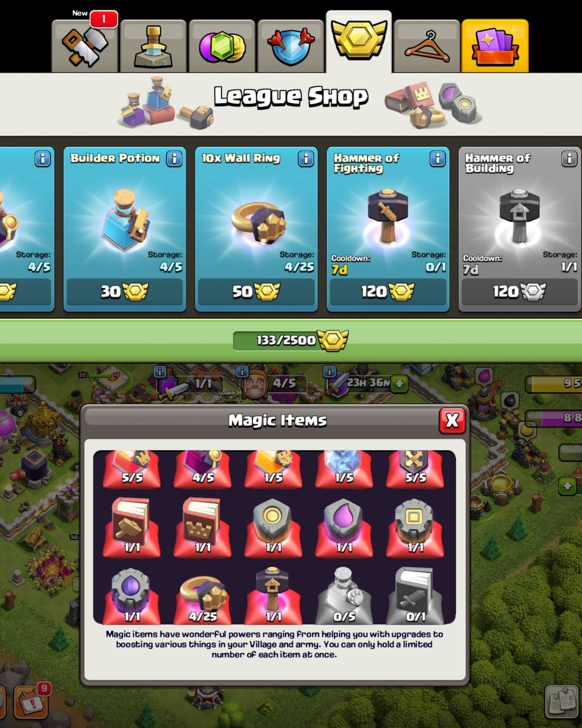This screenshot has width=582, height=728.
Task: Select the wall ring item showing 4/25
Action: 203,599
